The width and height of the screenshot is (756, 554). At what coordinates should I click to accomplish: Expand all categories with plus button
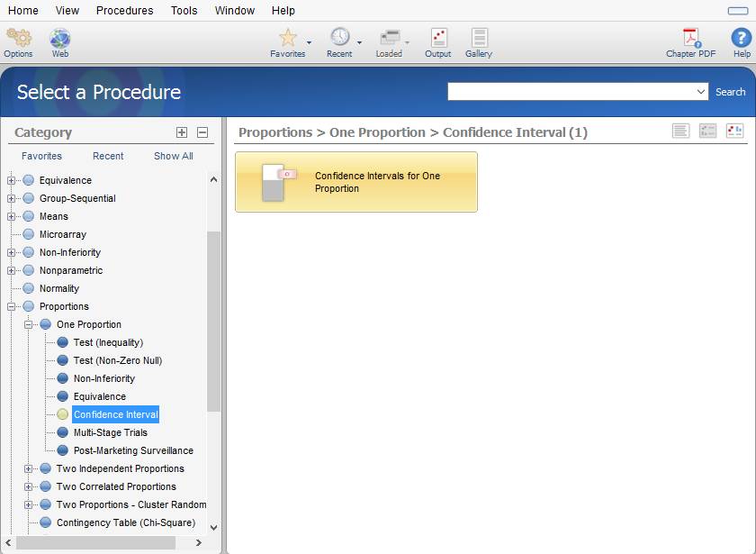[x=182, y=132]
